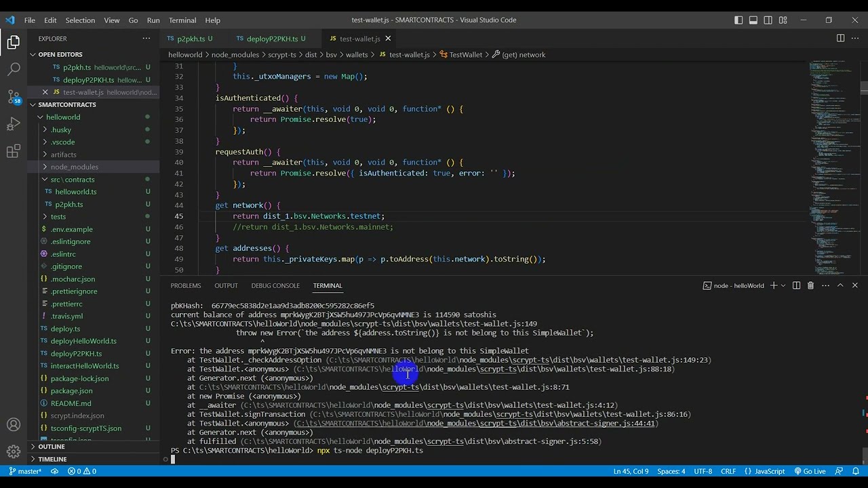This screenshot has height=488, width=868.
Task: Switch to the Output panel tab
Action: [226, 285]
